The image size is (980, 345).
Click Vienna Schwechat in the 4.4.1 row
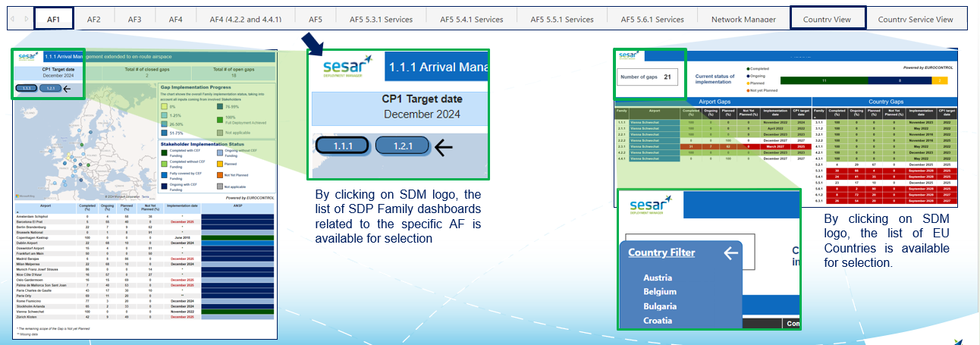point(654,158)
